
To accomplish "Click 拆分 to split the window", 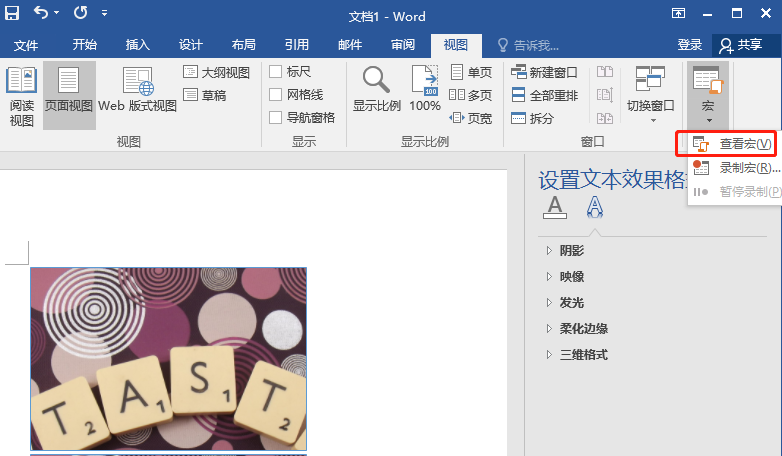I will pos(532,118).
